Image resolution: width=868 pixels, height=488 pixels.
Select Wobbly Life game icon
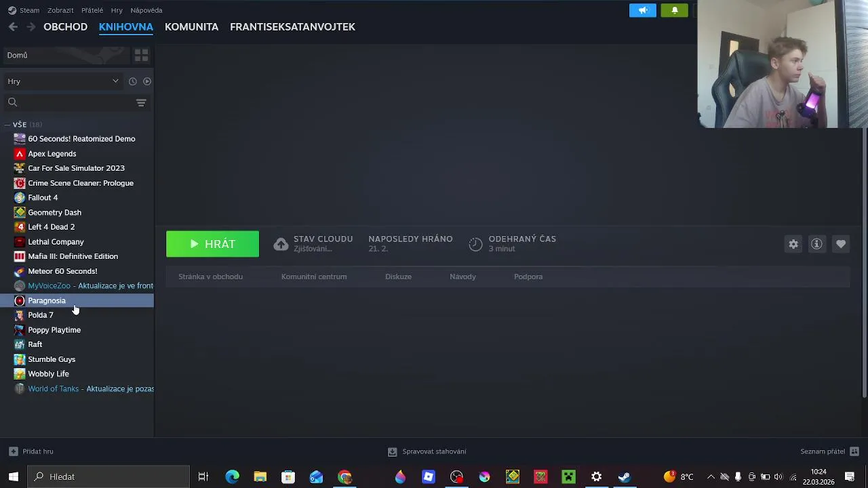coord(20,374)
